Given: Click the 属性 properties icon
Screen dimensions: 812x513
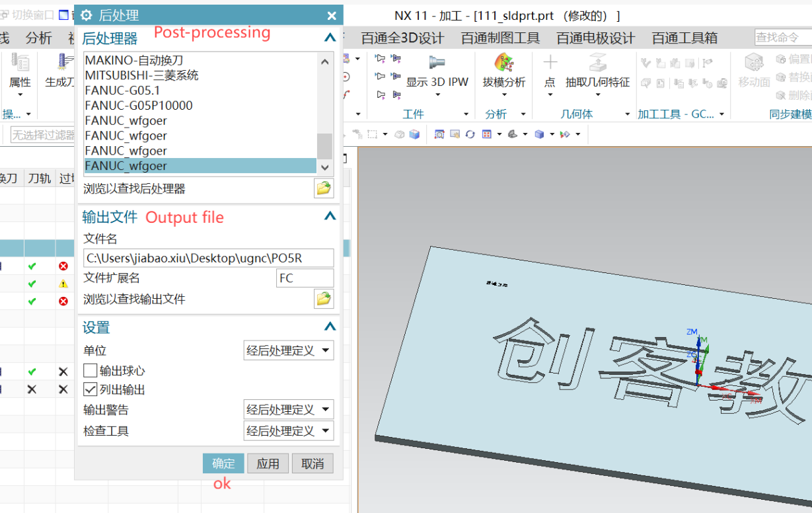Looking at the screenshot, I should (x=20, y=63).
